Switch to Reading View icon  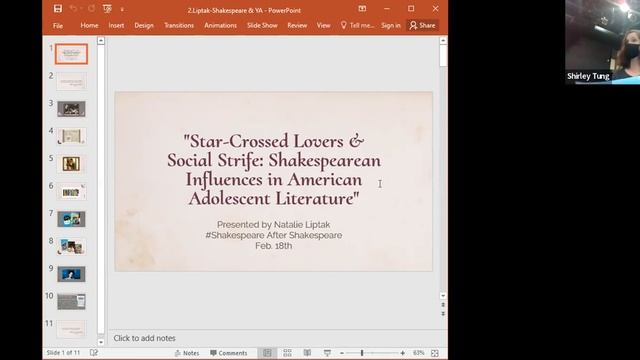[307, 353]
